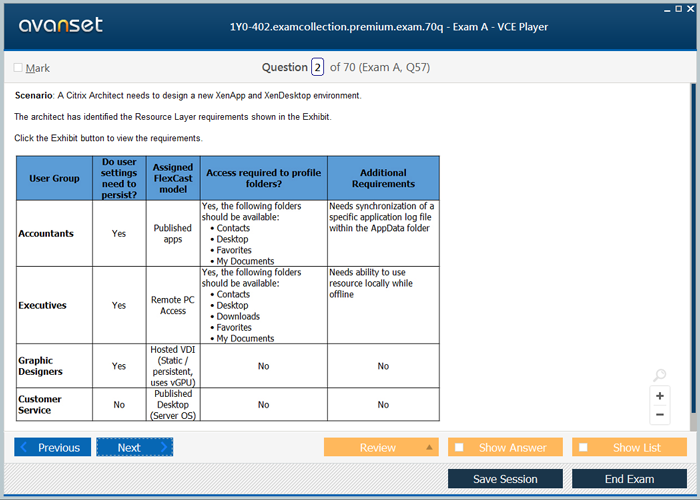The height and width of the screenshot is (500, 700).
Task: Click the vertical scrollbar on the right
Action: (x=693, y=250)
